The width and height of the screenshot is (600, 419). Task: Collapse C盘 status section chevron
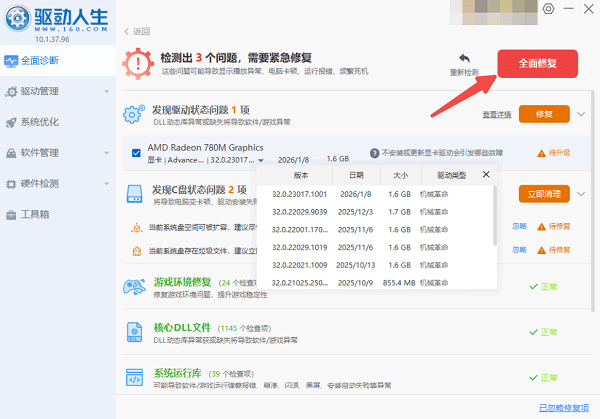[581, 194]
